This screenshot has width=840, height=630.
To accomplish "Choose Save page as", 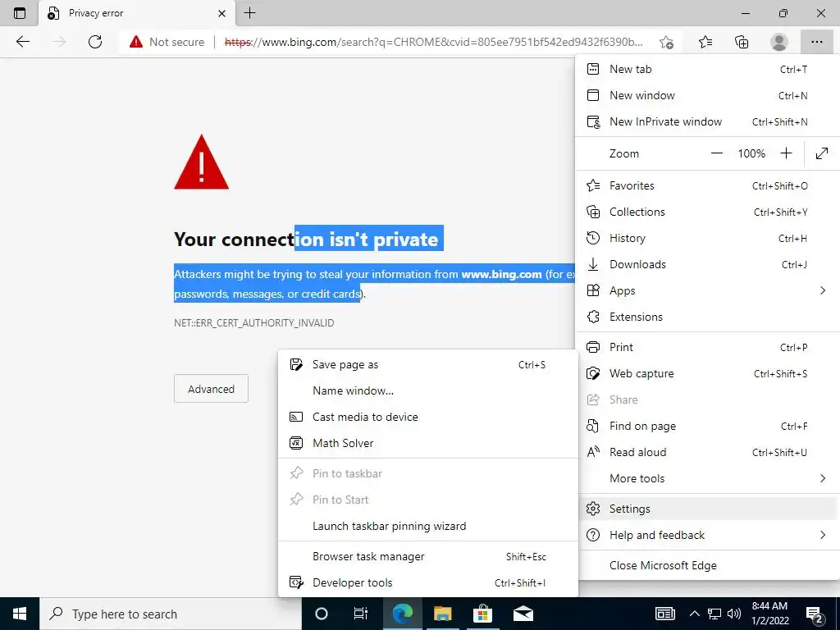I will click(428, 365).
